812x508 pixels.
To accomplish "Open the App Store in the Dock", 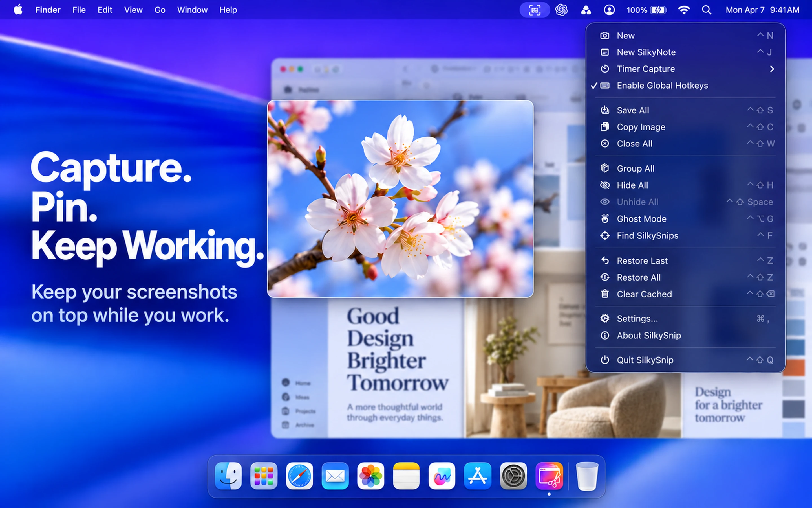I will click(477, 476).
